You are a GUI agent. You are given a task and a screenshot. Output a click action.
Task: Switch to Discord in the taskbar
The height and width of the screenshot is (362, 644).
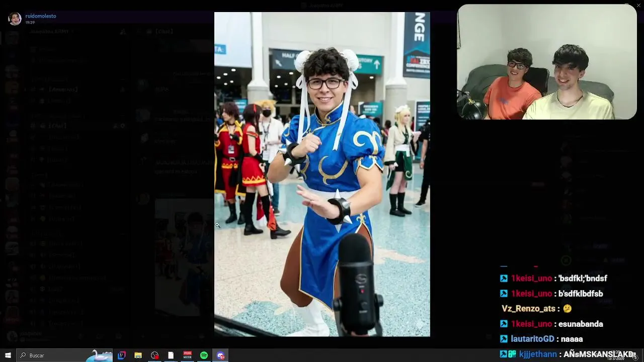220,355
